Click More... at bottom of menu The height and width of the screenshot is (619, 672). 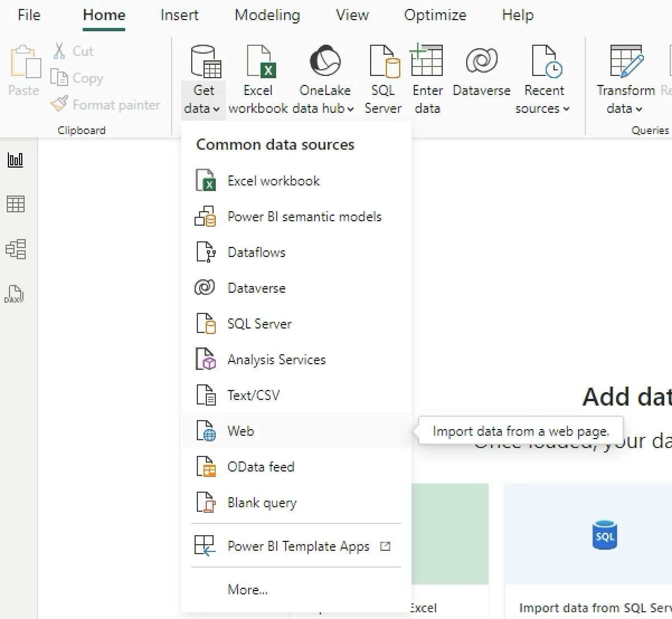247,589
